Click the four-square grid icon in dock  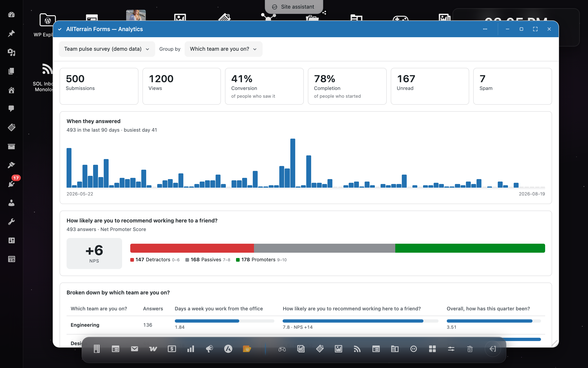click(432, 349)
